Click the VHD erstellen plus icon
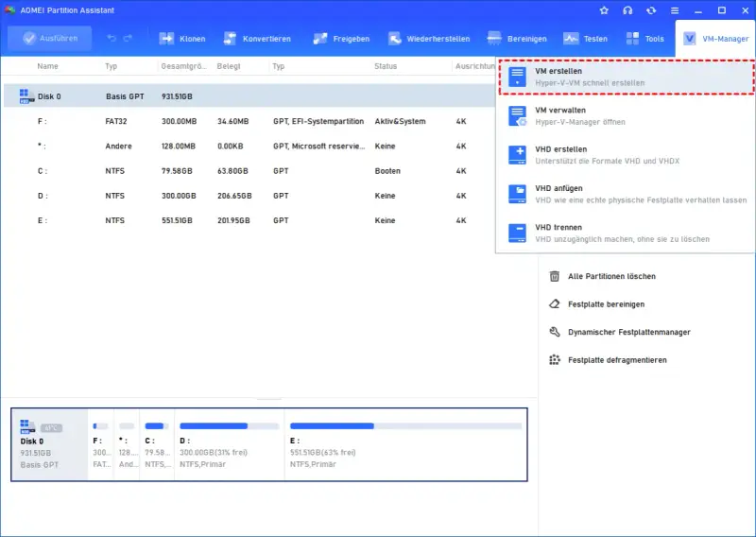This screenshot has width=756, height=537. point(517,155)
